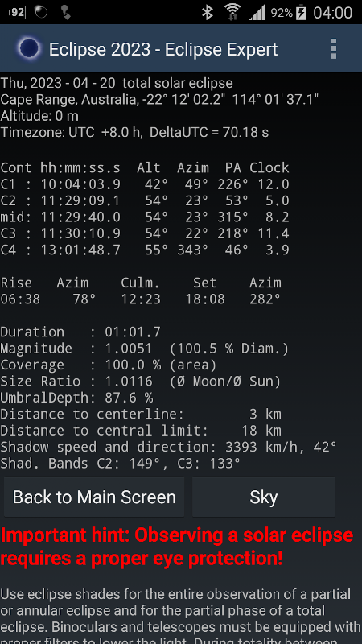
Task: Tap the Cape Range, Australia location line
Action: pyautogui.click(x=159, y=99)
